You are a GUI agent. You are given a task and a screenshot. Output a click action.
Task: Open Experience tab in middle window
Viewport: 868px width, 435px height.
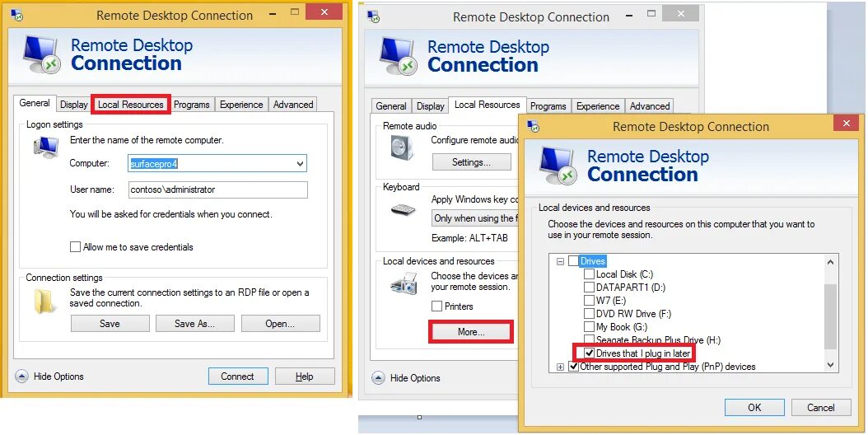point(598,105)
